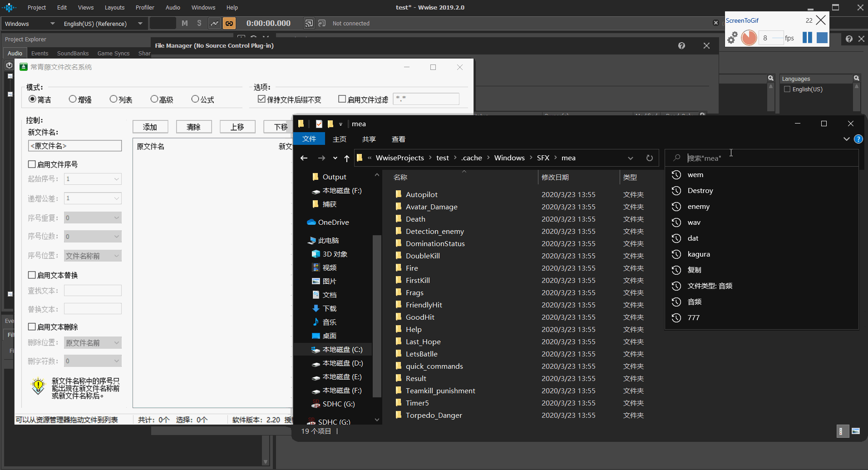Toggle the orange link/sync icon in Wwise toolbar
This screenshot has height=470, width=868.
pyautogui.click(x=230, y=23)
